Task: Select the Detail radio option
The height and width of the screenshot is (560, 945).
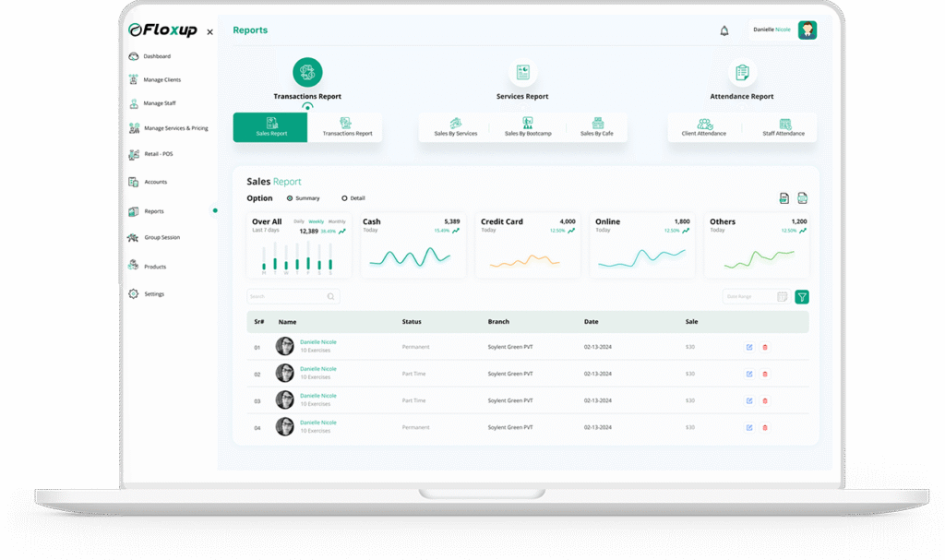Action: pos(345,198)
